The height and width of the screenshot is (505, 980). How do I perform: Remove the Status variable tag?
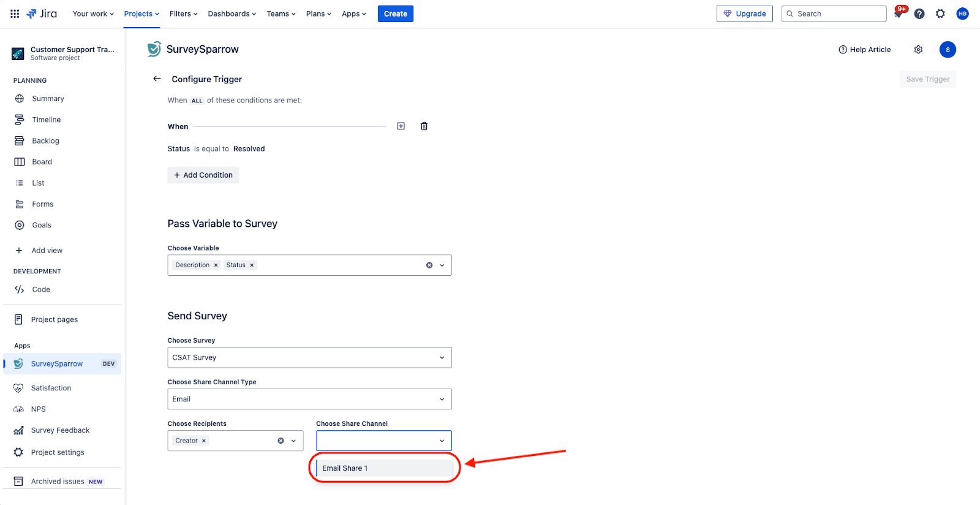pos(252,265)
